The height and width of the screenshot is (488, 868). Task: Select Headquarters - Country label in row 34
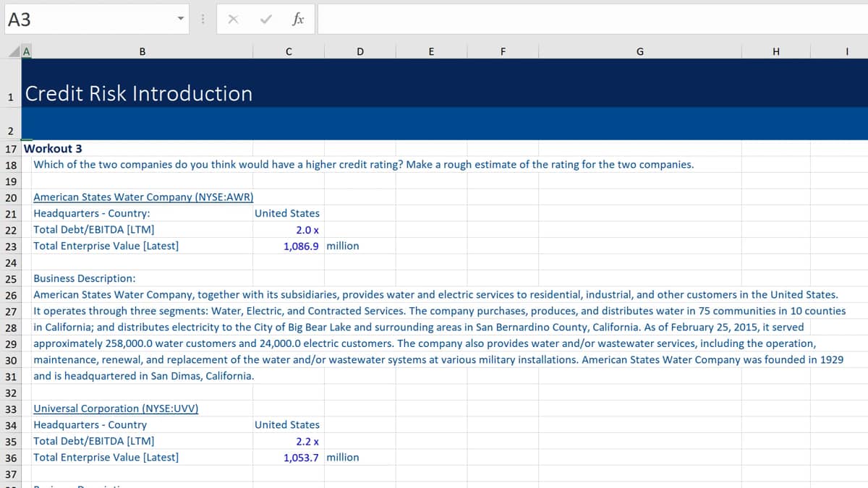tap(90, 424)
